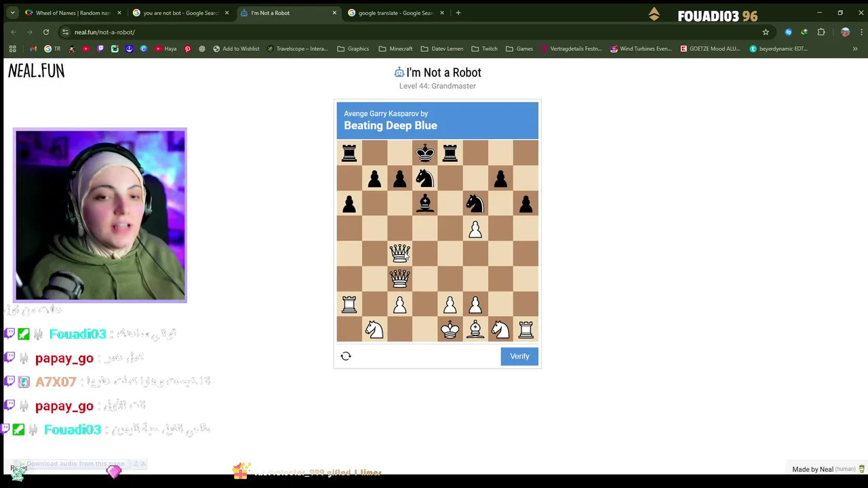Viewport: 868px width, 488px height.
Task: Select the white rook on h1
Action: coord(526,329)
